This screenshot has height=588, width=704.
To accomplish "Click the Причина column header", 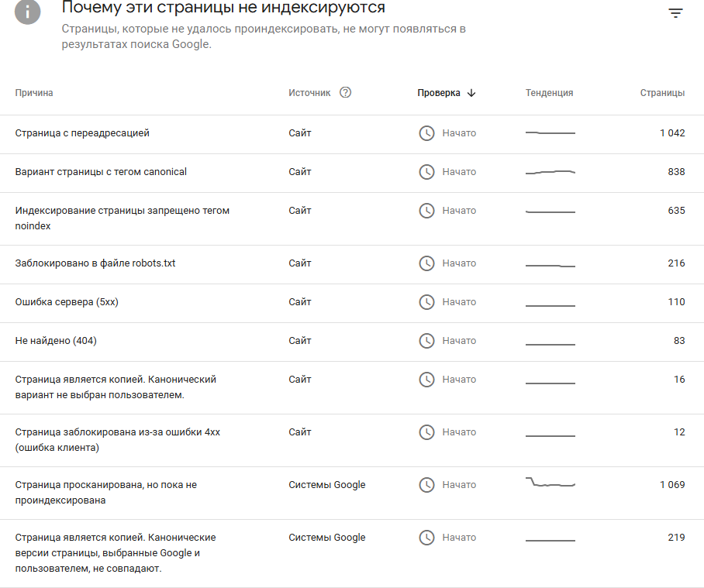I will coord(34,93).
